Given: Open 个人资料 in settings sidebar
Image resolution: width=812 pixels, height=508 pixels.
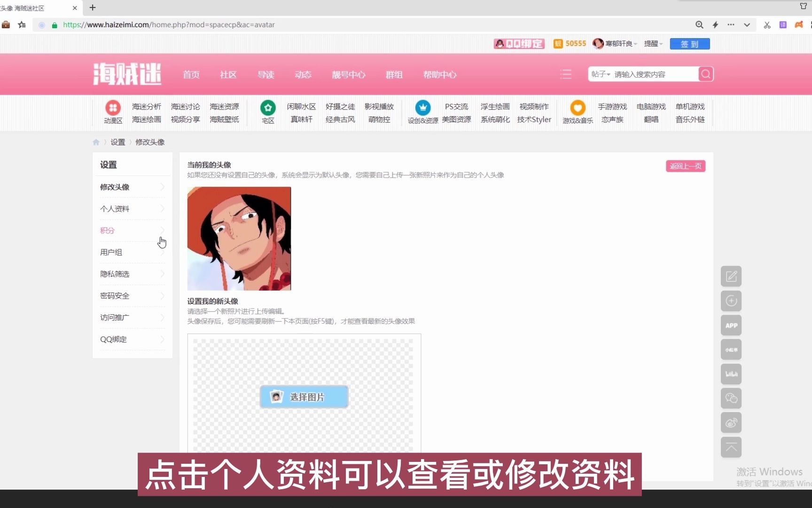Looking at the screenshot, I should [x=115, y=208].
